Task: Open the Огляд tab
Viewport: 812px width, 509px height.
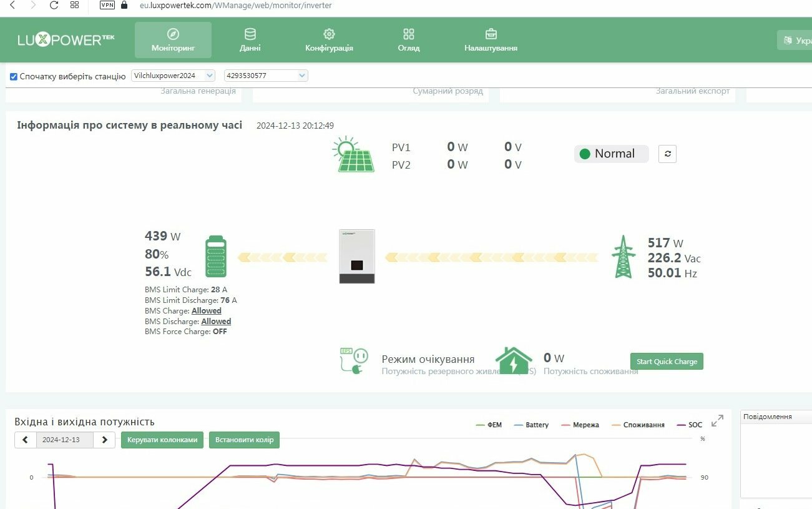Action: tap(409, 40)
